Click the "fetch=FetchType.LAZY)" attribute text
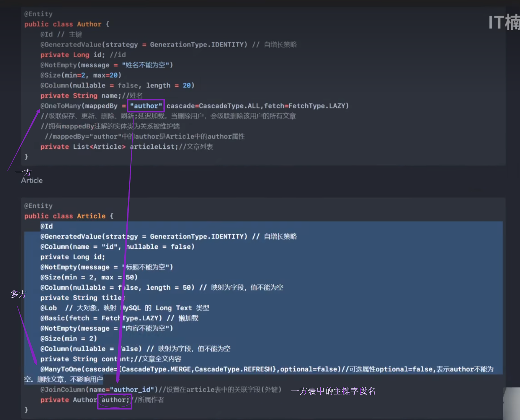Image resolution: width=520 pixels, height=420 pixels. pos(307,106)
